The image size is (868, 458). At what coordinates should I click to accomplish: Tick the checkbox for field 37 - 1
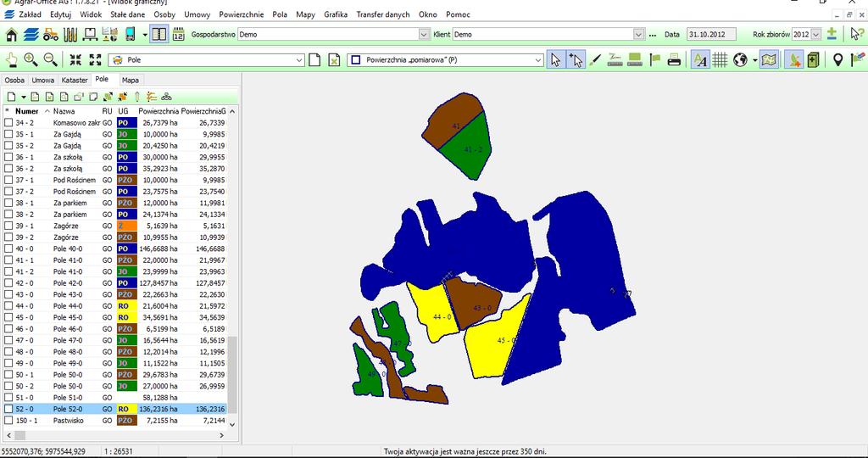pos(8,180)
